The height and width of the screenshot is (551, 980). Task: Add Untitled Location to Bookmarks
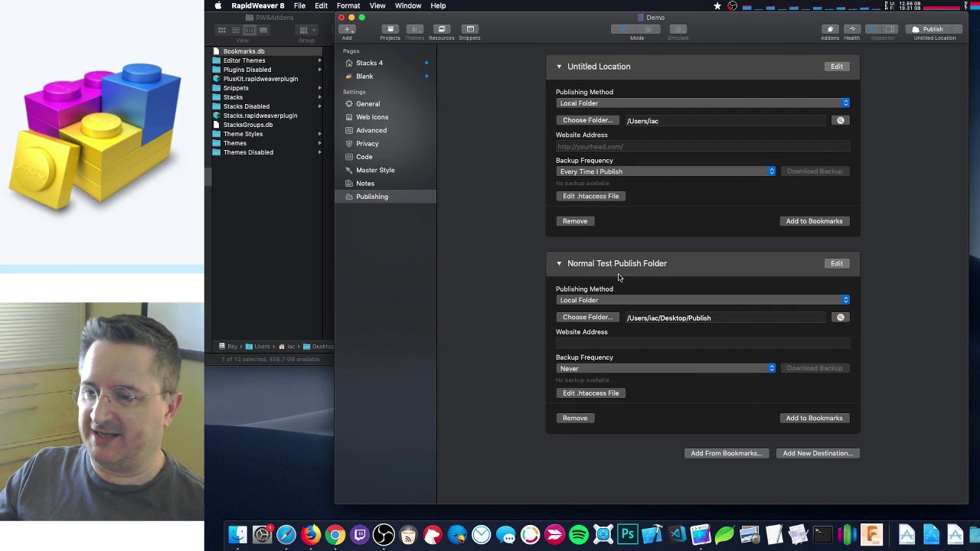[814, 221]
